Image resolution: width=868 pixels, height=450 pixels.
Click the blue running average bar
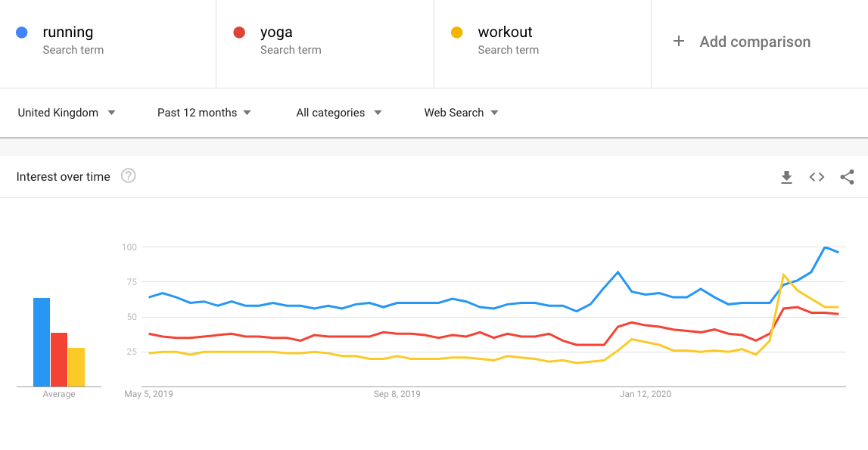(x=42, y=343)
